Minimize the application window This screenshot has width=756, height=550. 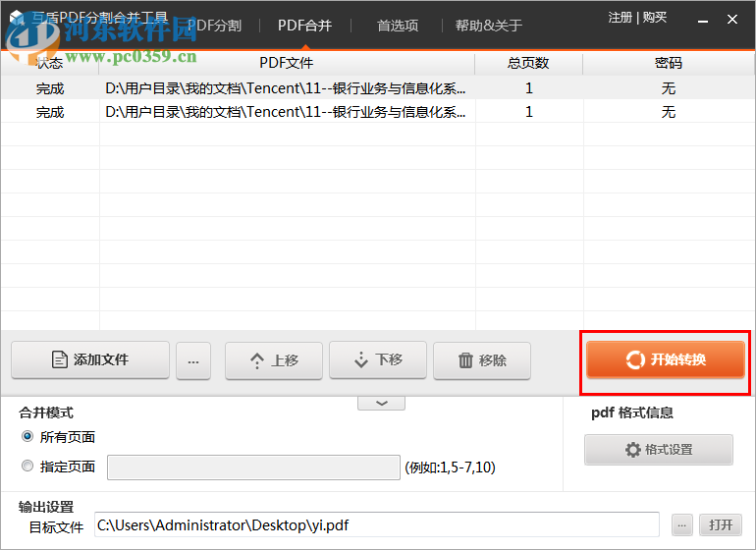coord(703,20)
